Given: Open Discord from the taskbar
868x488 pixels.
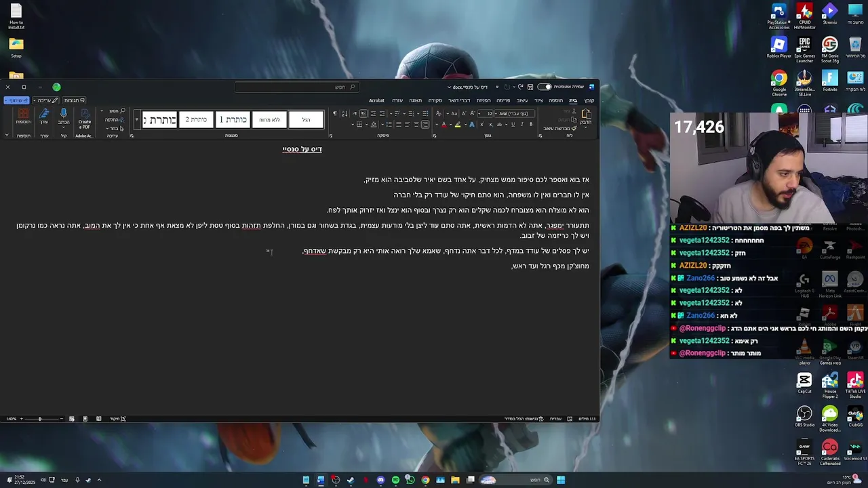Looking at the screenshot, I should coord(380,480).
